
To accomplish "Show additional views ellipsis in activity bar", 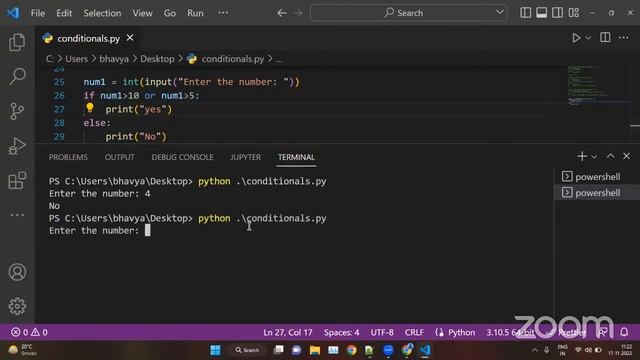I will tap(17, 215).
